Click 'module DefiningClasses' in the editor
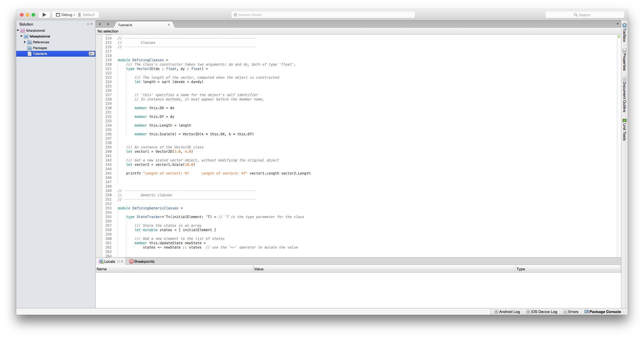 [x=141, y=60]
